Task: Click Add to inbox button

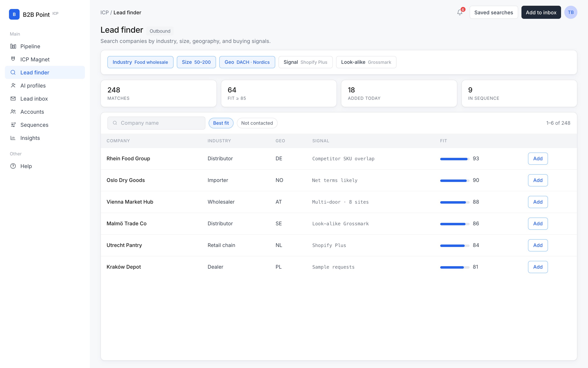Action: pos(541,12)
